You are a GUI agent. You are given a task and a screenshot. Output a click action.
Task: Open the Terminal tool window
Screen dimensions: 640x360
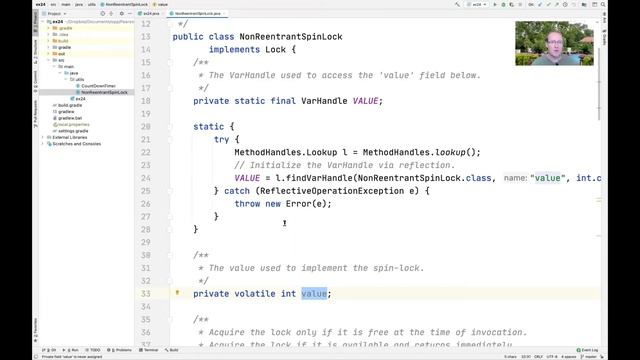click(148, 350)
